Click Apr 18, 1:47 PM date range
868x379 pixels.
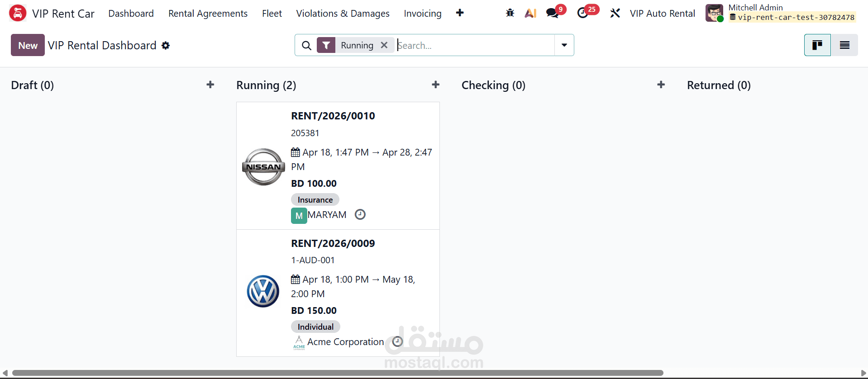click(362, 159)
